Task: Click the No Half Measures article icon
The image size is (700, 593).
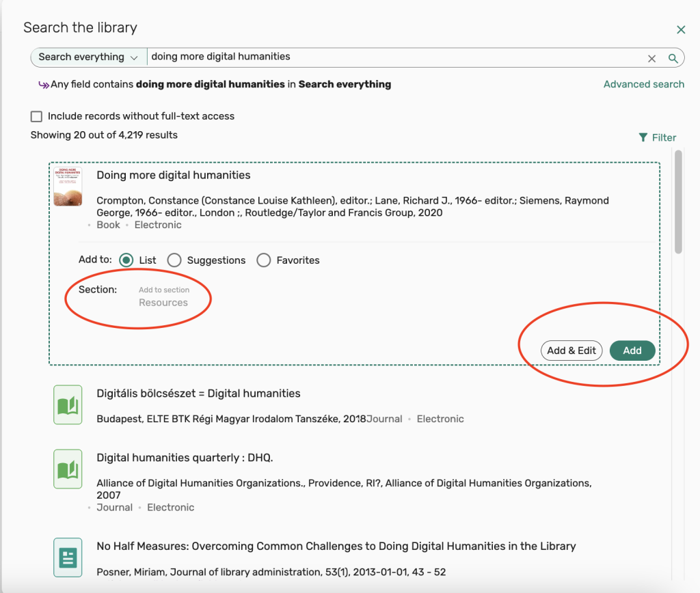Action: coord(68,557)
